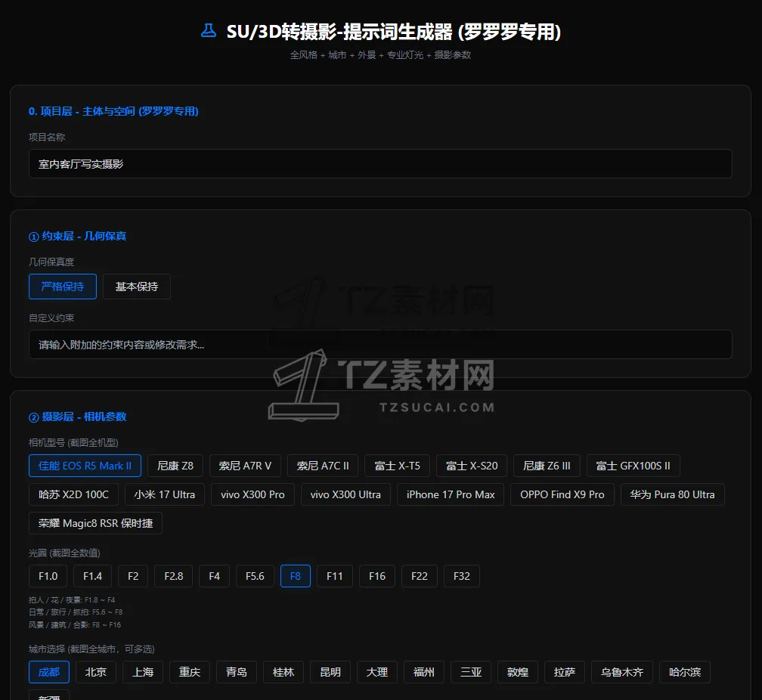Click heading 0. 项目层 - 主体与空间
The image size is (762, 700).
tap(113, 111)
